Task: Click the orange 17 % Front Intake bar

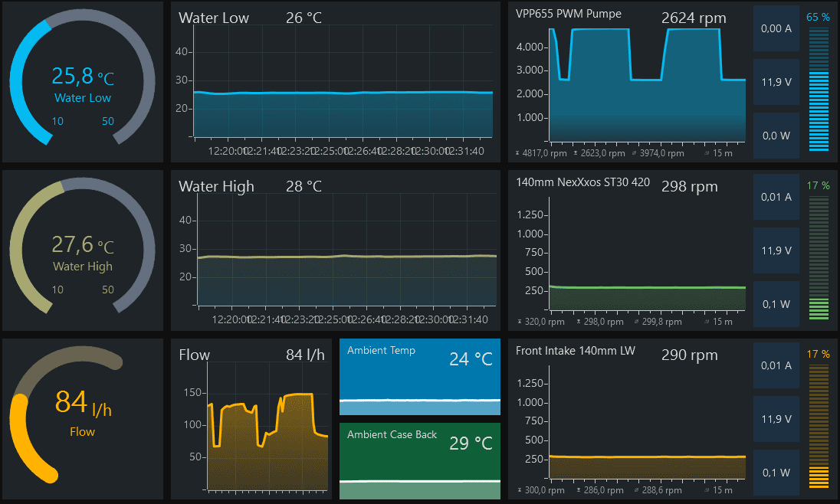Action: tap(819, 427)
